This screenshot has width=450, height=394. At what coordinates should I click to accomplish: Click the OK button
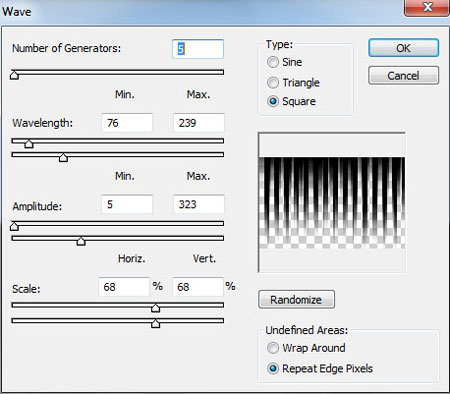(x=403, y=48)
